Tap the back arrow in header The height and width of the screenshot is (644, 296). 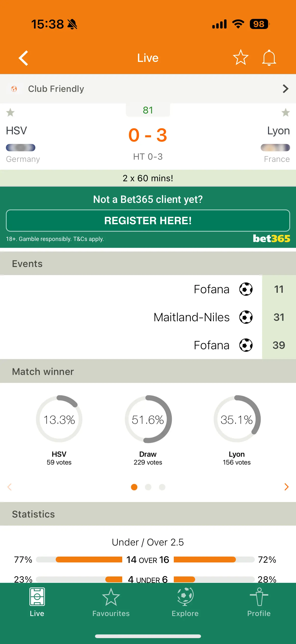pos(23,58)
